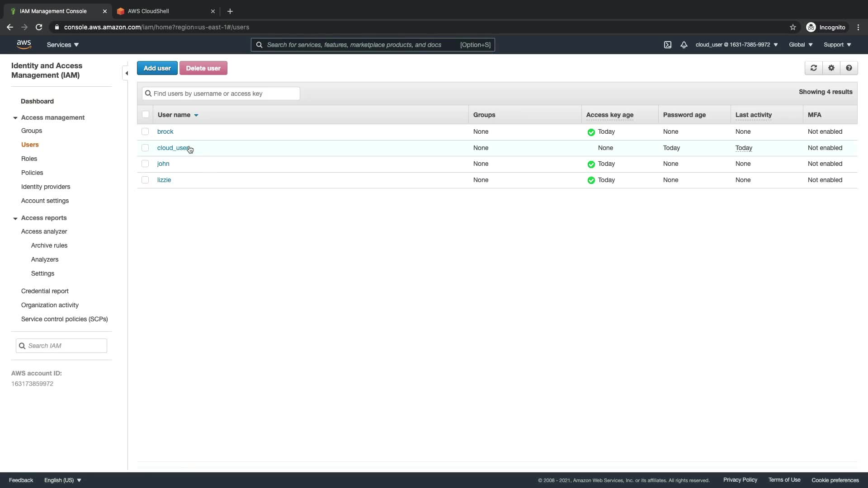This screenshot has width=868, height=488.
Task: Click the AWS logo home icon
Action: pos(24,45)
